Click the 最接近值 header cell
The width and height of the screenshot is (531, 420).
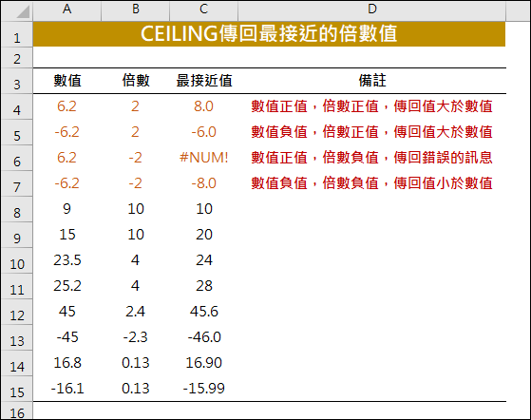click(x=204, y=81)
